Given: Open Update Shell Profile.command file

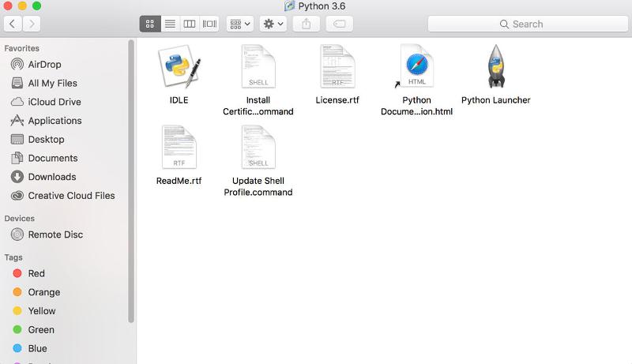Looking at the screenshot, I should 258,148.
